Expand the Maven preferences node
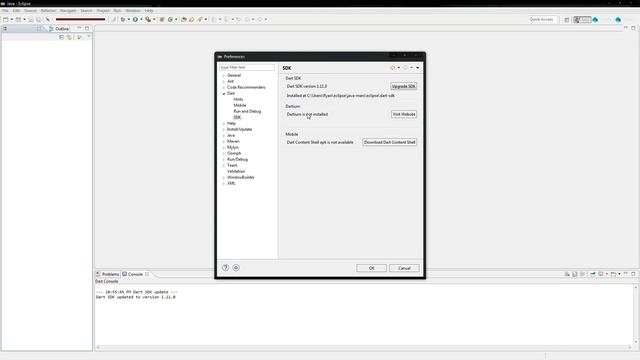The width and height of the screenshot is (640, 360). (x=224, y=141)
